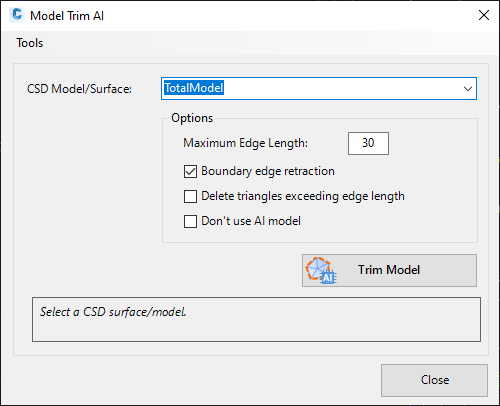Open the Tools menu
Viewport: 500px width, 406px height.
point(30,43)
